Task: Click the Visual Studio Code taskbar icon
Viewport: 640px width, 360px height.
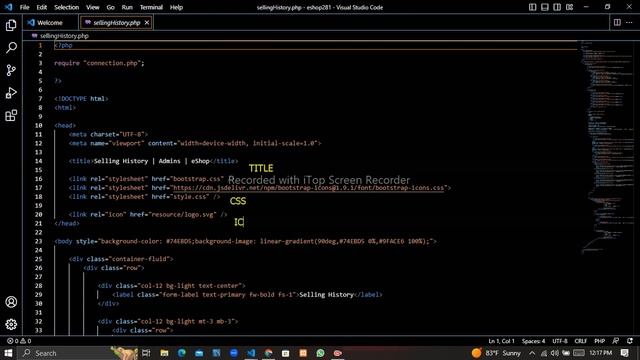Action: click(251, 353)
